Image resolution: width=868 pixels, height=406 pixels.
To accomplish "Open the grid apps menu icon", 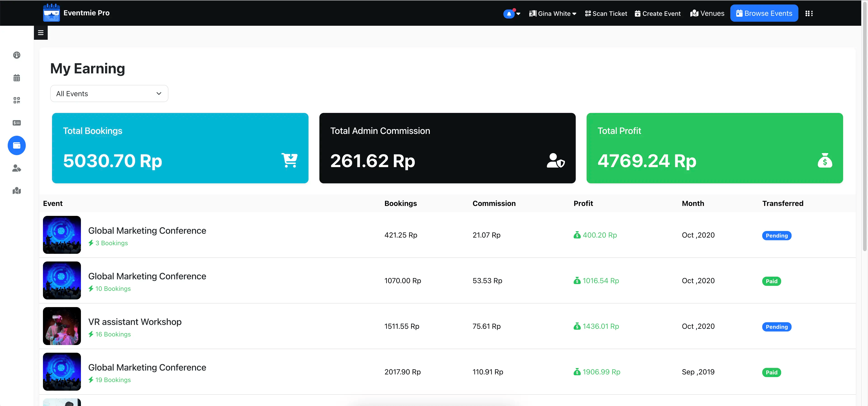I will (809, 14).
